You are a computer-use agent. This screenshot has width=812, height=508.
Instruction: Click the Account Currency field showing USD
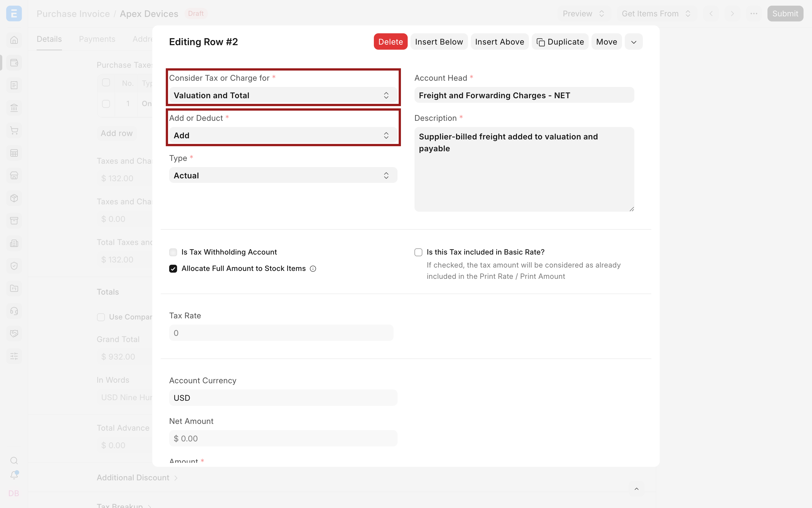283,398
